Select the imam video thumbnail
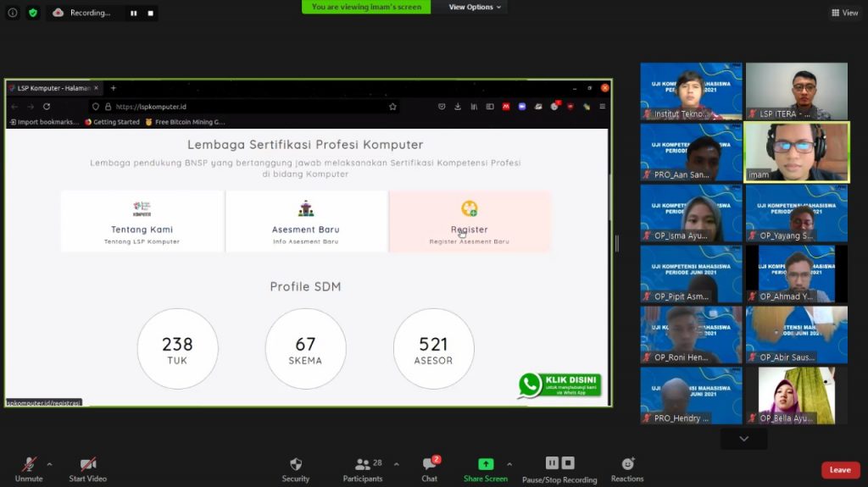The width and height of the screenshot is (868, 487). (797, 152)
